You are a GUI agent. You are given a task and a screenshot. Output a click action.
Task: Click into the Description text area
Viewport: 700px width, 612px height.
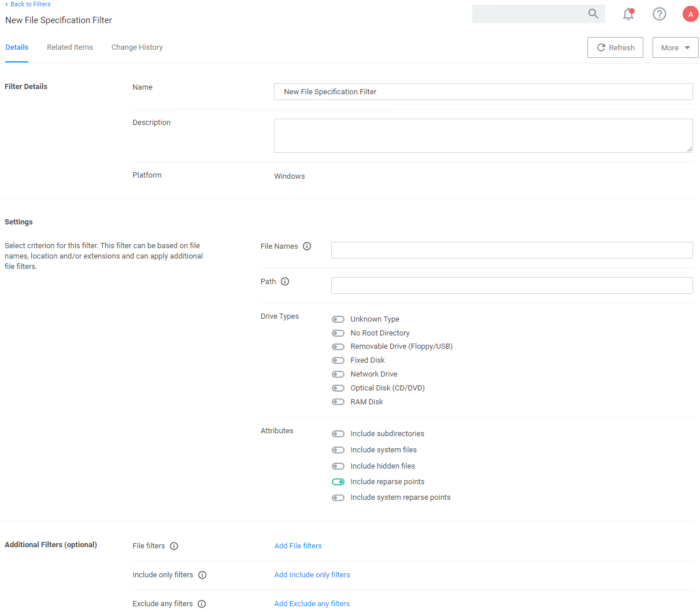coord(483,136)
